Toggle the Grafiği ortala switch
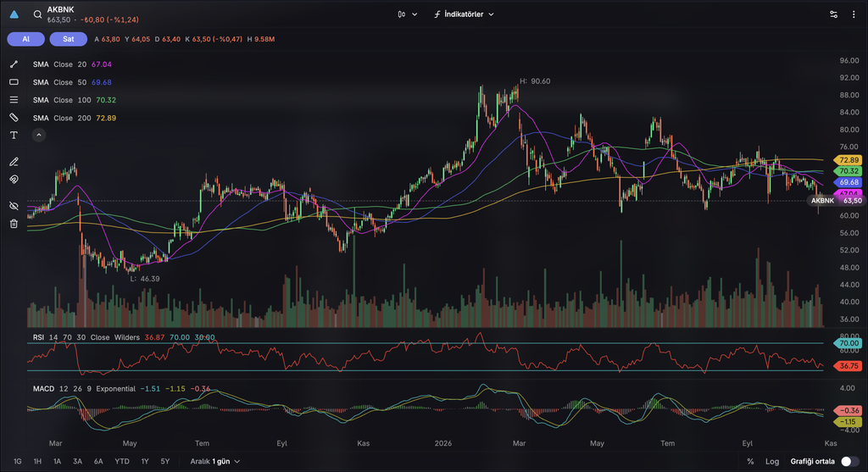868x472 pixels. (x=849, y=461)
